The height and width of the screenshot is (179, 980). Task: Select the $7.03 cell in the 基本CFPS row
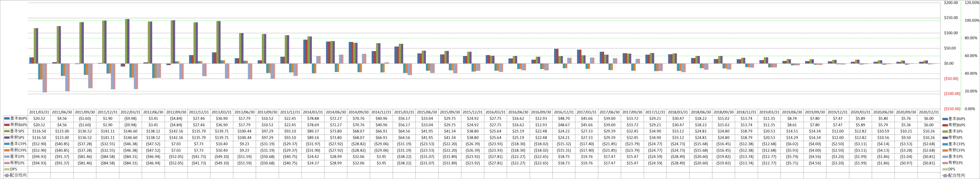(x=176, y=144)
